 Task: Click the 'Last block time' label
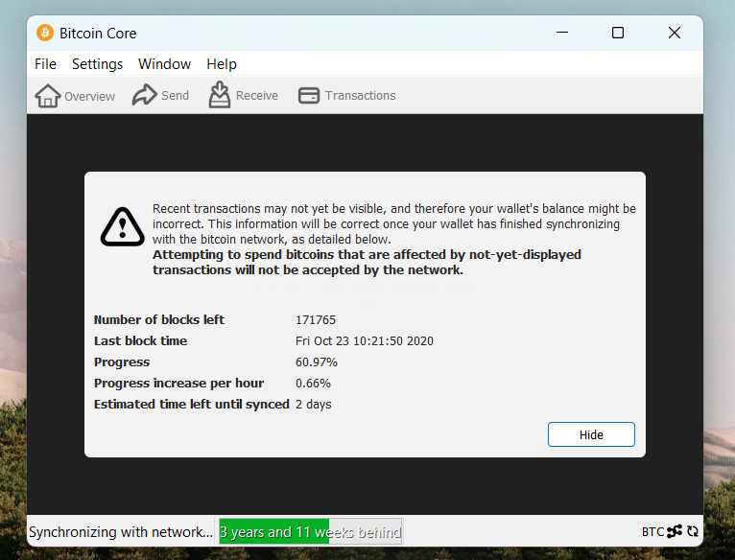click(140, 340)
